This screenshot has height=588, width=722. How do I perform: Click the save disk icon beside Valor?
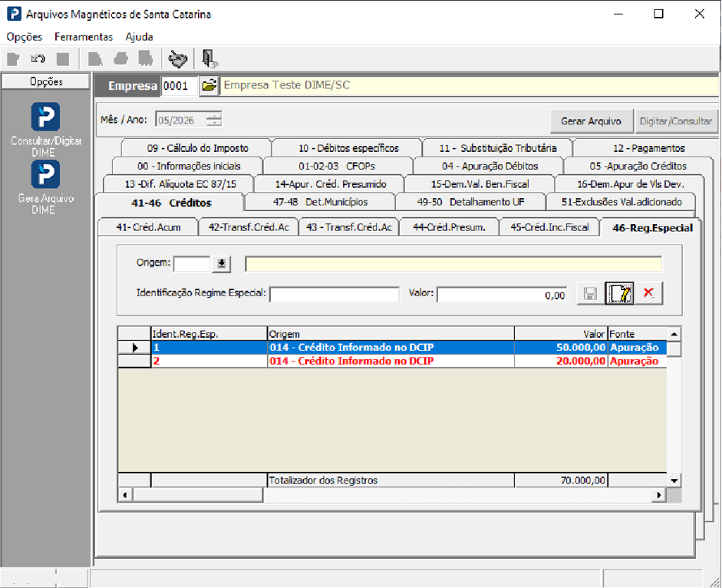[590, 293]
